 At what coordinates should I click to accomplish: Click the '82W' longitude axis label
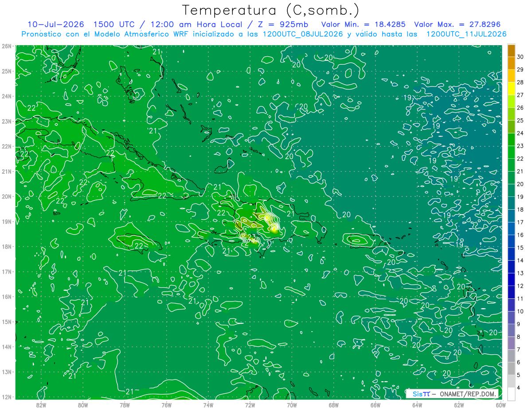point(41,405)
